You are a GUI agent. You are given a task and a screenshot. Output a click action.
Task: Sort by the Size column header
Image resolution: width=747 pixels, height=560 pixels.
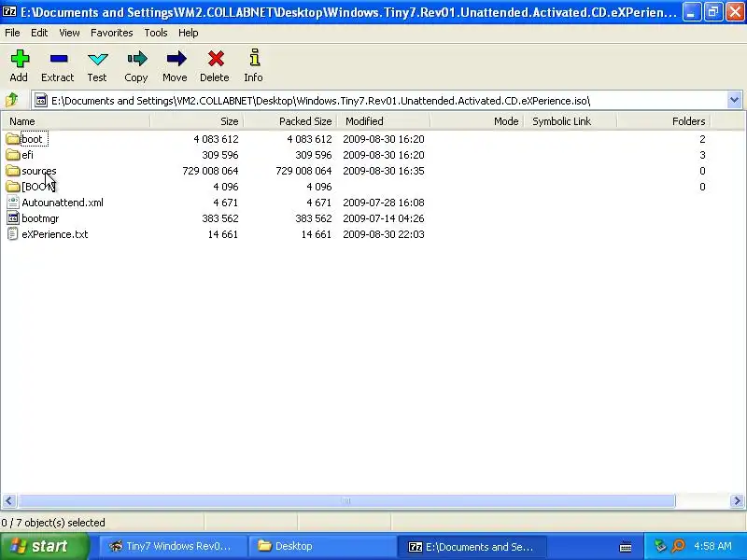(x=197, y=121)
